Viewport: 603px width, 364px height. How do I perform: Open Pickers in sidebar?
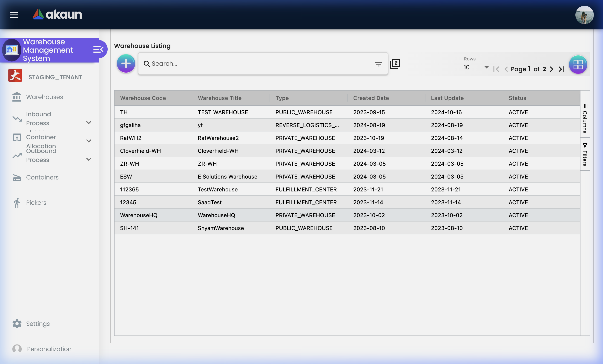coord(36,203)
